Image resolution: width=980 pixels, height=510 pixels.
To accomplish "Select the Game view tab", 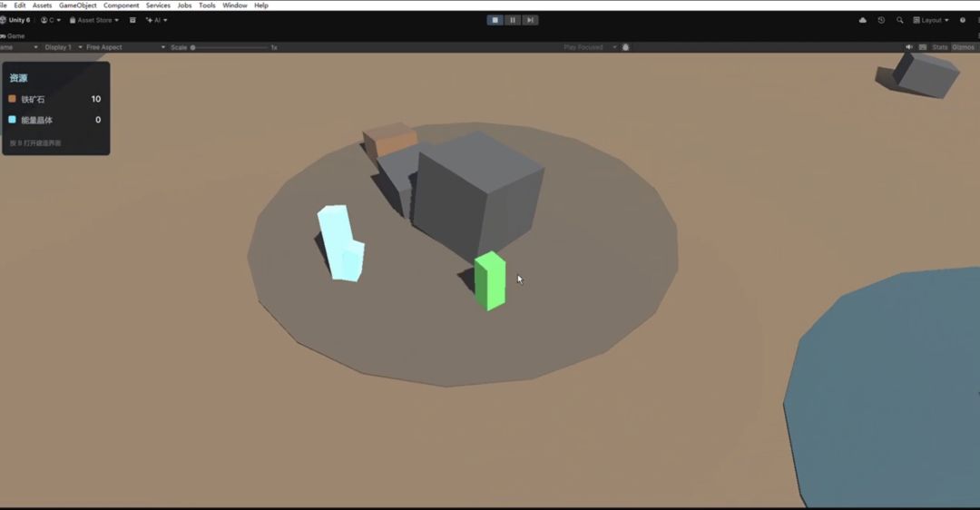I will pos(13,36).
